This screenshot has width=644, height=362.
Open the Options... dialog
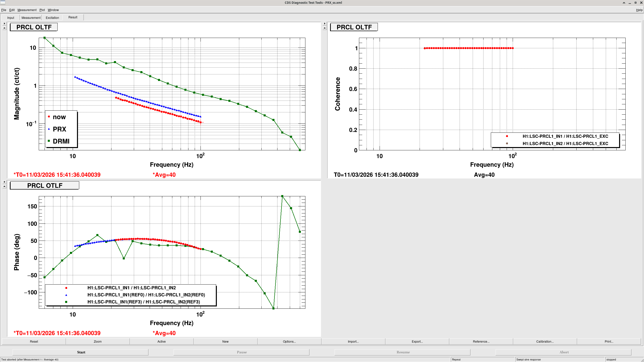[289, 341]
